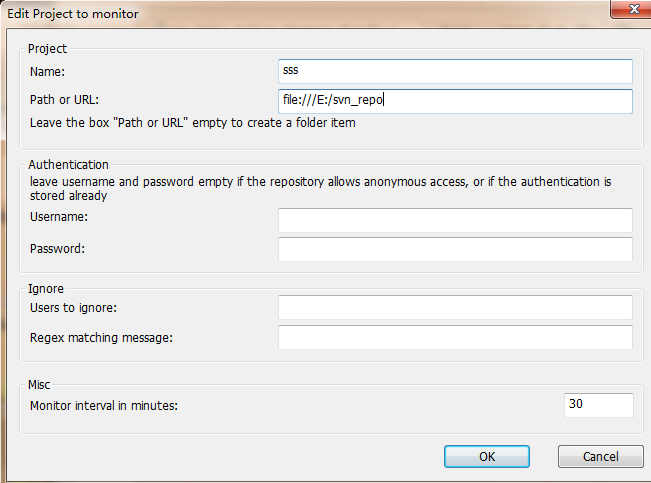Click the "Users to ignore:" label
651x483 pixels.
coord(74,307)
